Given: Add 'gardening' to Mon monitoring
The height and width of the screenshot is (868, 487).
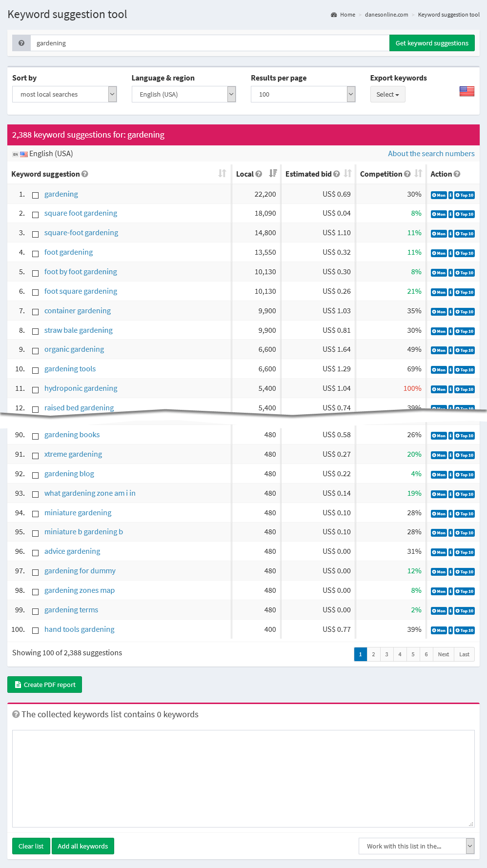Looking at the screenshot, I should 439,195.
